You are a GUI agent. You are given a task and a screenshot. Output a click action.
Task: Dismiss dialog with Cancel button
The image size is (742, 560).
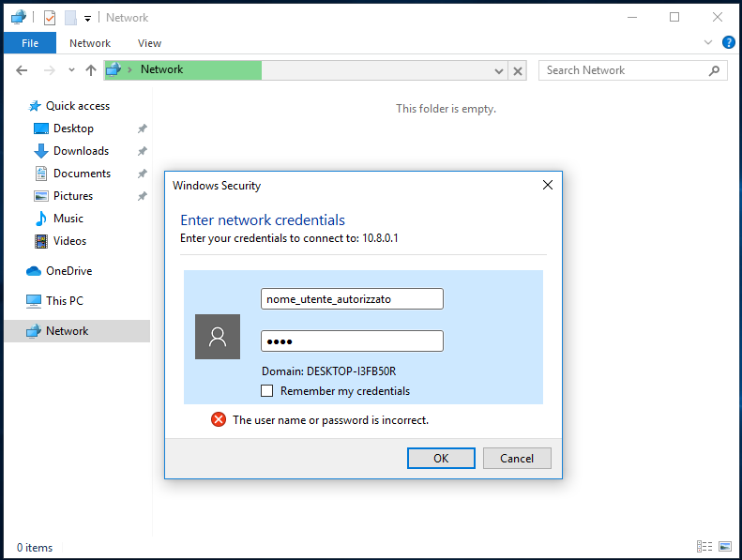(x=517, y=459)
